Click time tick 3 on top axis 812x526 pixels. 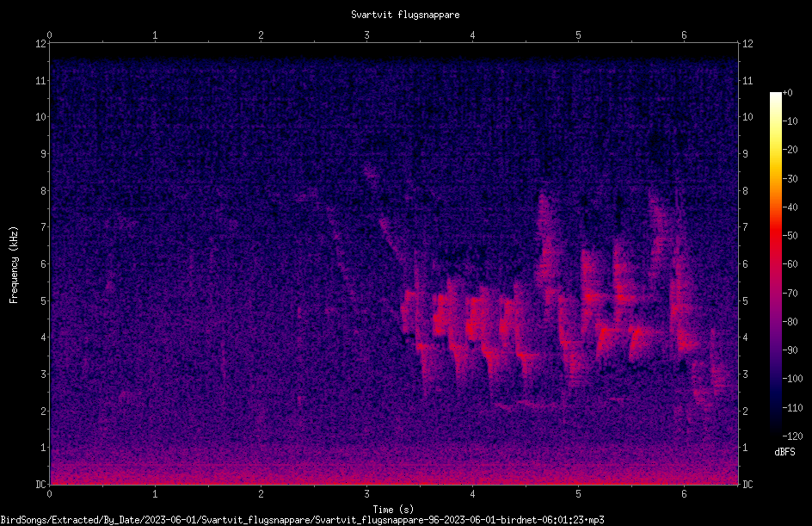(x=366, y=35)
